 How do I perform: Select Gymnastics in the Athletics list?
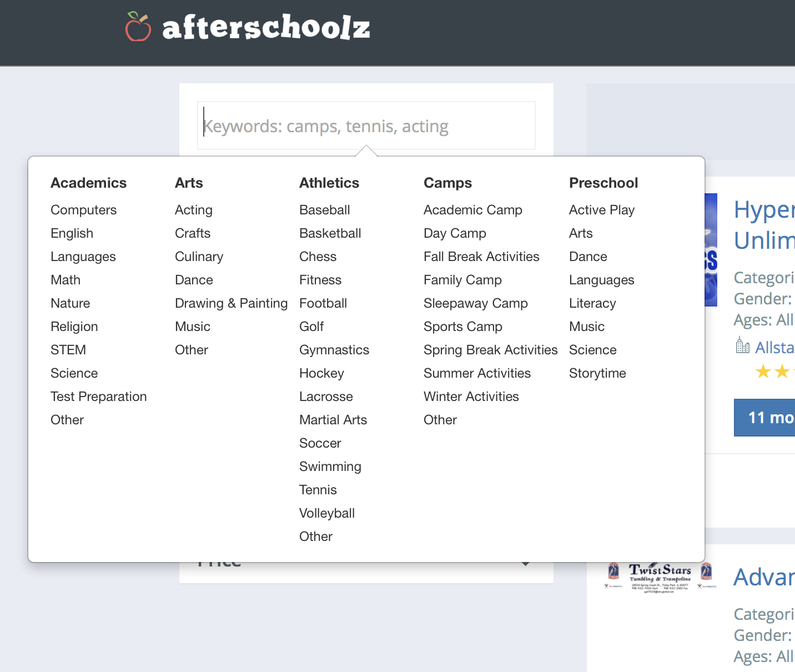pos(334,350)
